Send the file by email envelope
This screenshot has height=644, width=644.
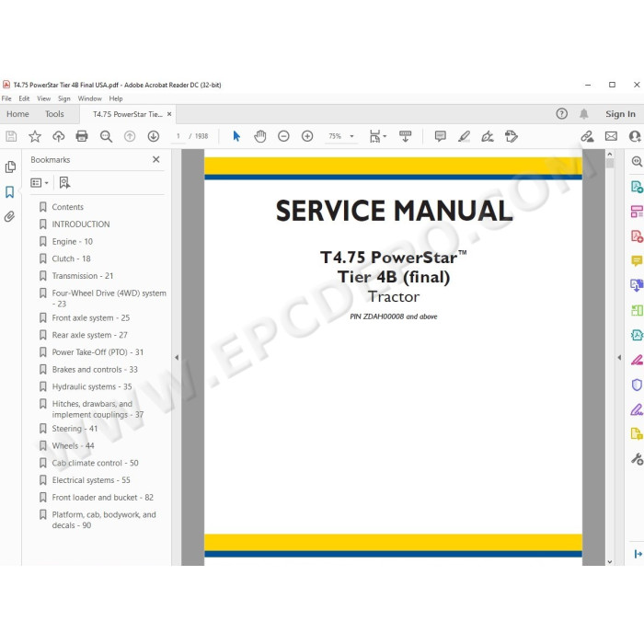point(611,136)
